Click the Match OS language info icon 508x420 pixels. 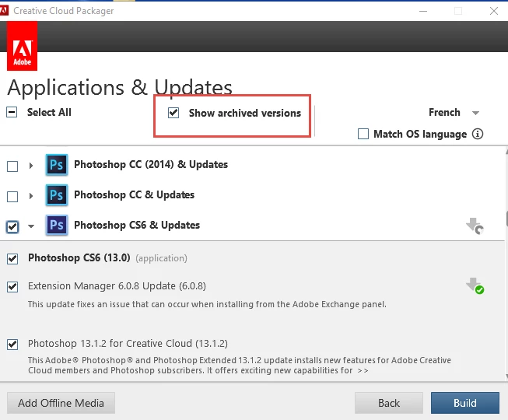point(478,134)
